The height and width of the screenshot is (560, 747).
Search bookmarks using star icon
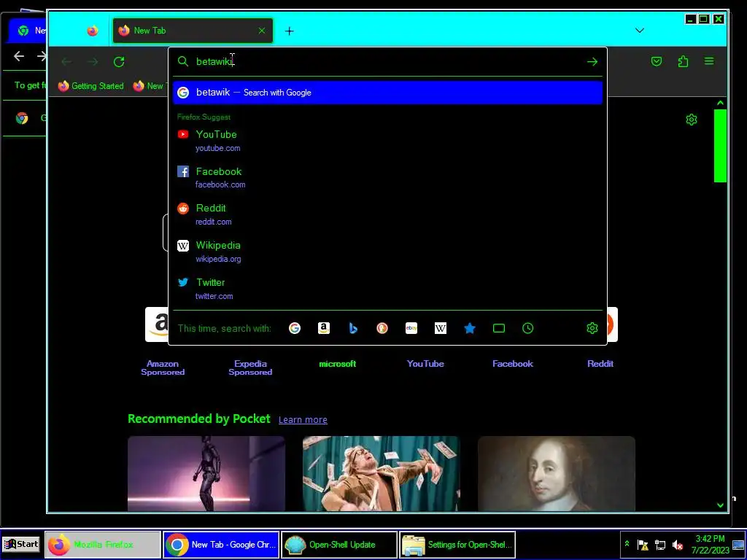[x=469, y=328]
